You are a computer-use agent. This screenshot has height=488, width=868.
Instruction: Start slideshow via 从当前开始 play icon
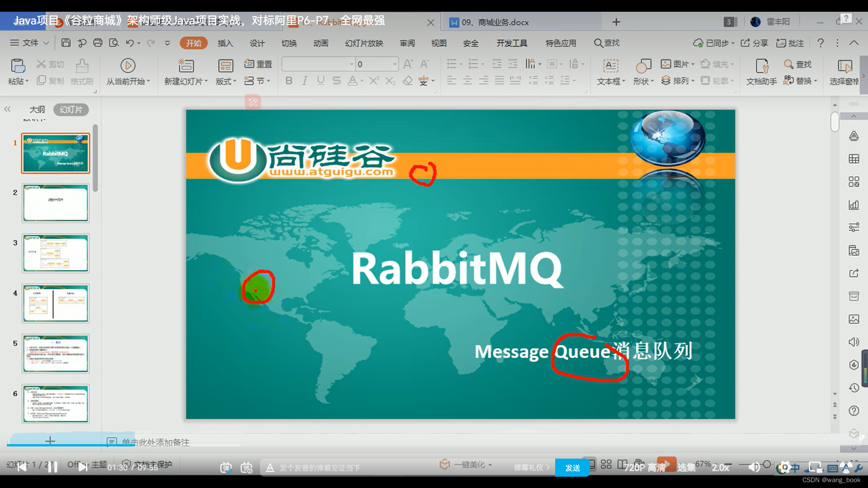[128, 66]
